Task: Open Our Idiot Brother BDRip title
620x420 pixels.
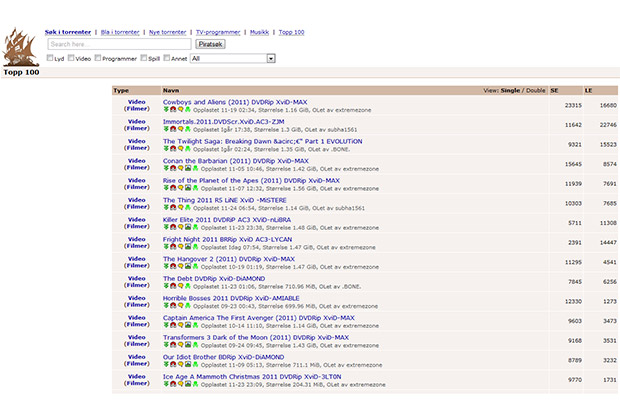Action: pos(223,357)
